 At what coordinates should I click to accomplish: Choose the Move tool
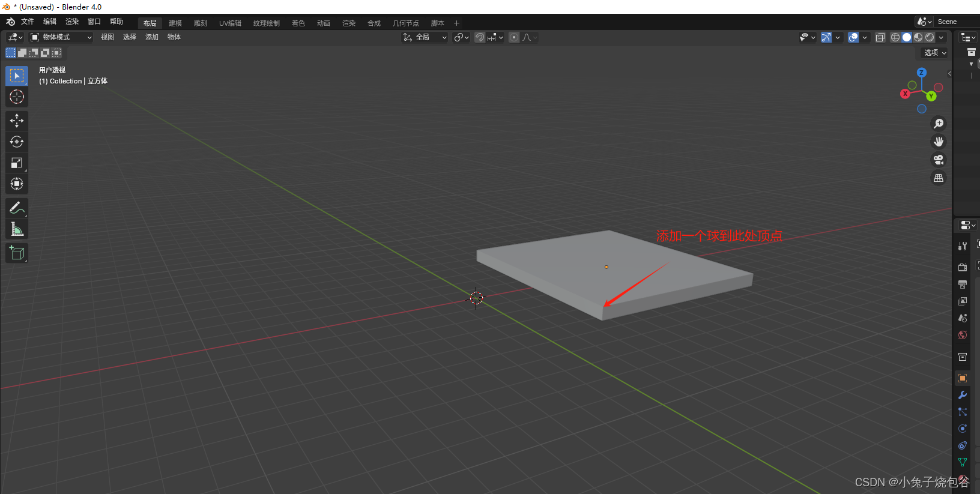17,121
